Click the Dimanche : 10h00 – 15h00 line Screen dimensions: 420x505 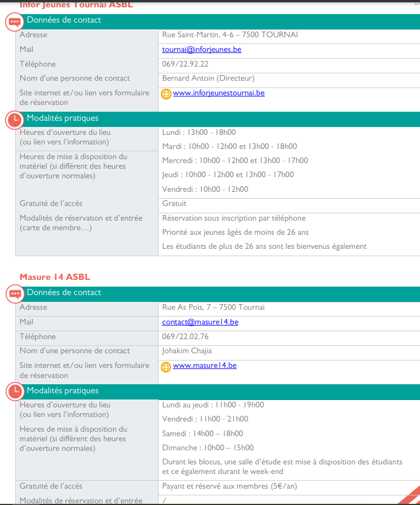coord(208,447)
